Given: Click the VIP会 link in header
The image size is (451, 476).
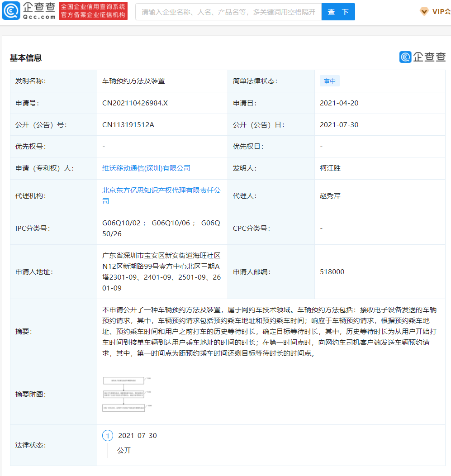Looking at the screenshot, I should click(442, 12).
